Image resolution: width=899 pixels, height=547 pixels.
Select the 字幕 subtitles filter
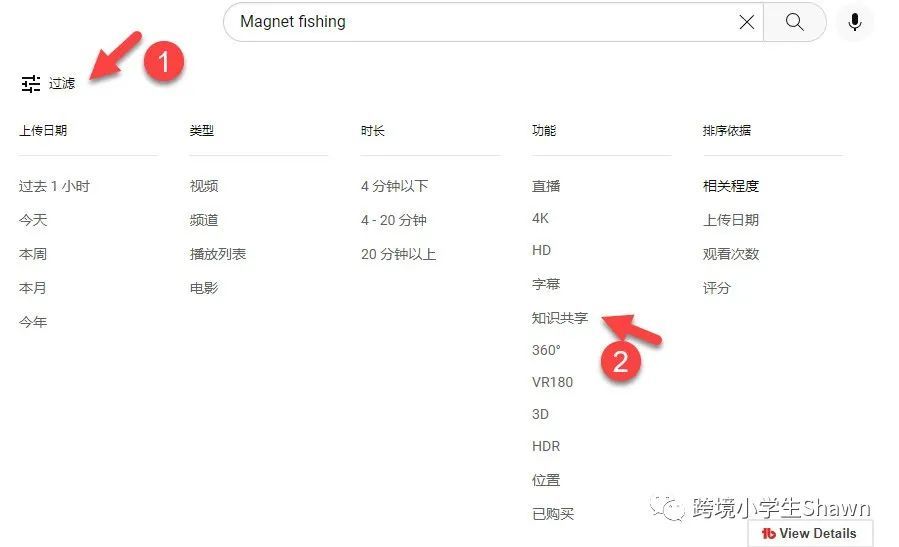tap(546, 284)
